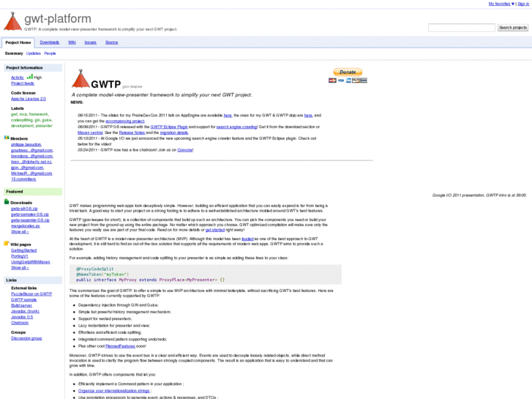
Task: Open the Wiki tab
Action: tap(72, 42)
